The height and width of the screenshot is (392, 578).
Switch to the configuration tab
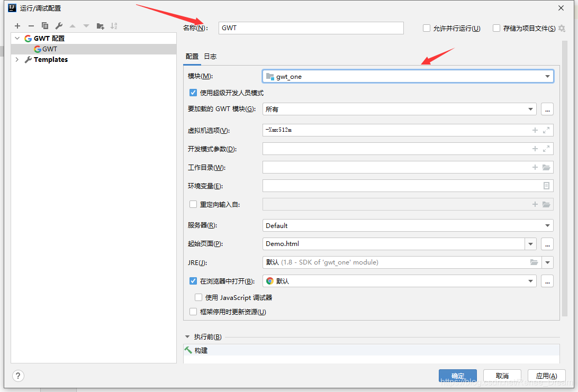(192, 57)
